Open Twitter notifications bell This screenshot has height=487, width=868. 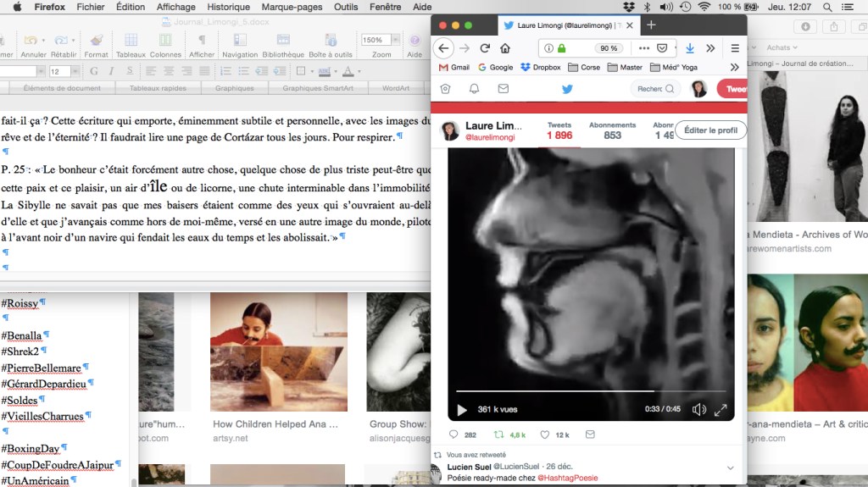coord(475,89)
